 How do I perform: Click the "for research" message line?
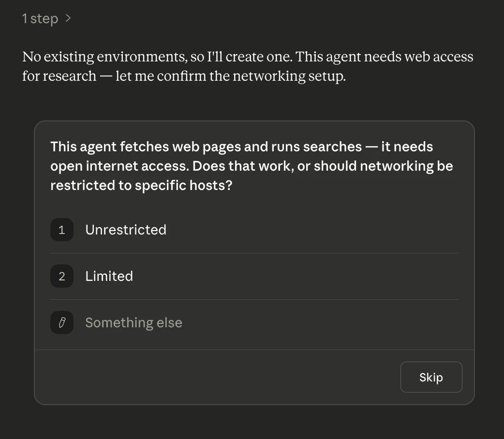(59, 76)
